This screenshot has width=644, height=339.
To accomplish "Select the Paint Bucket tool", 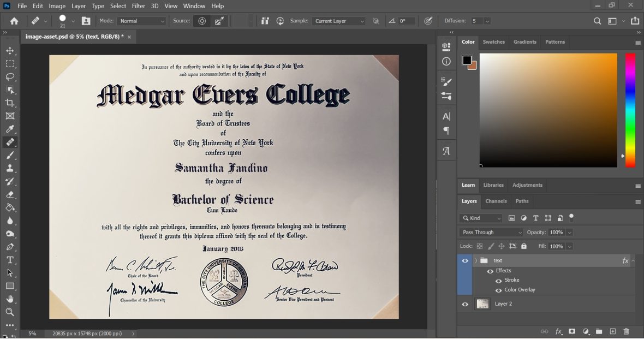I will click(10, 207).
